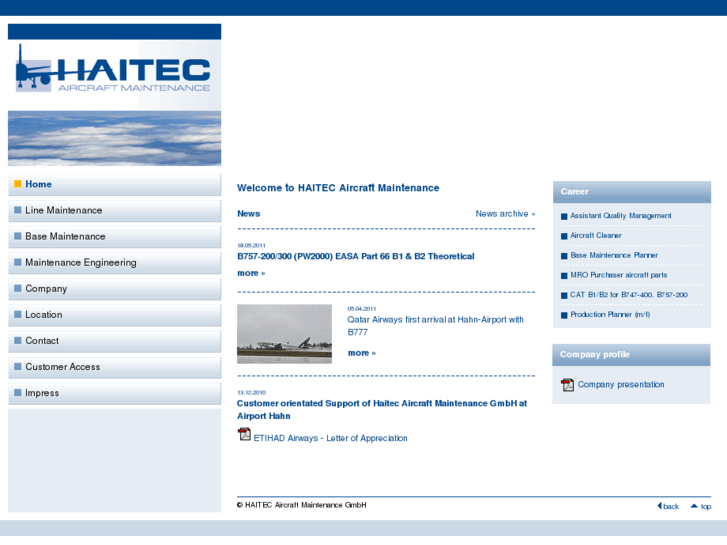
Task: Open the Customer orientated Support headline
Action: pyautogui.click(x=382, y=410)
